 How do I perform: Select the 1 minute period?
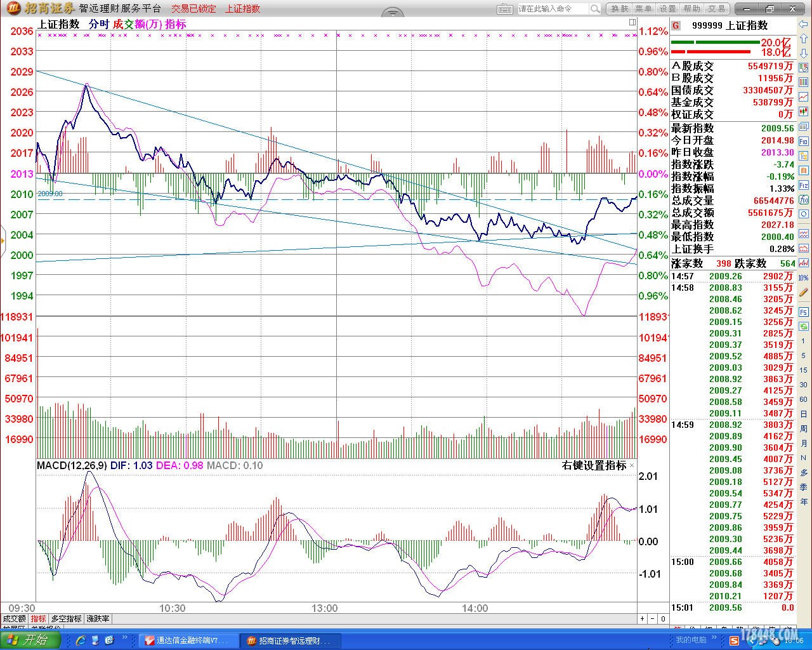tap(804, 341)
